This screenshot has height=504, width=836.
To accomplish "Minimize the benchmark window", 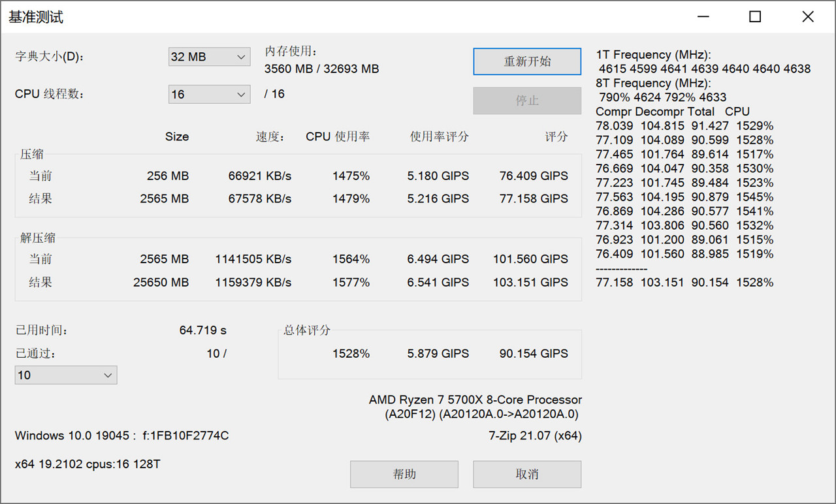I will (703, 17).
